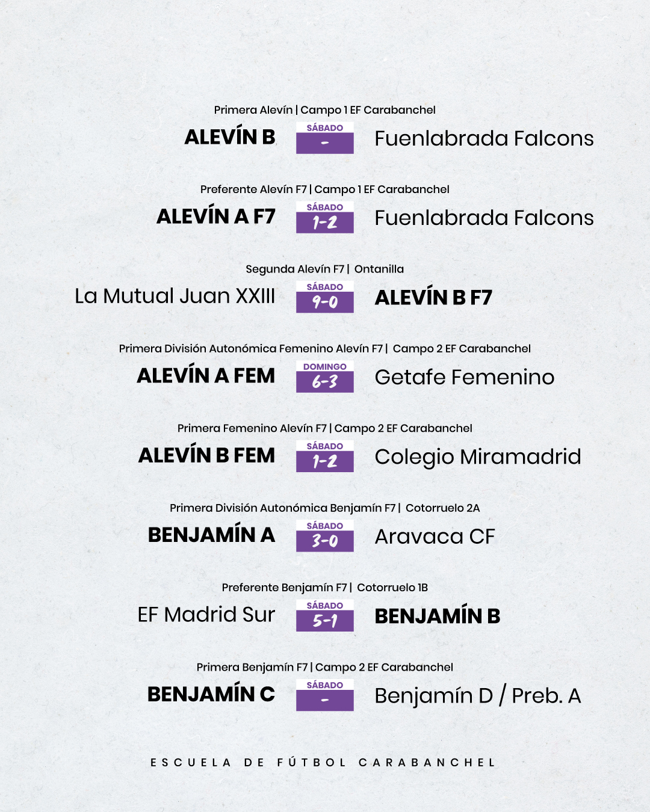The image size is (650, 812).
Task: Click the ALEVÍN A F7 team name
Action: (x=215, y=217)
